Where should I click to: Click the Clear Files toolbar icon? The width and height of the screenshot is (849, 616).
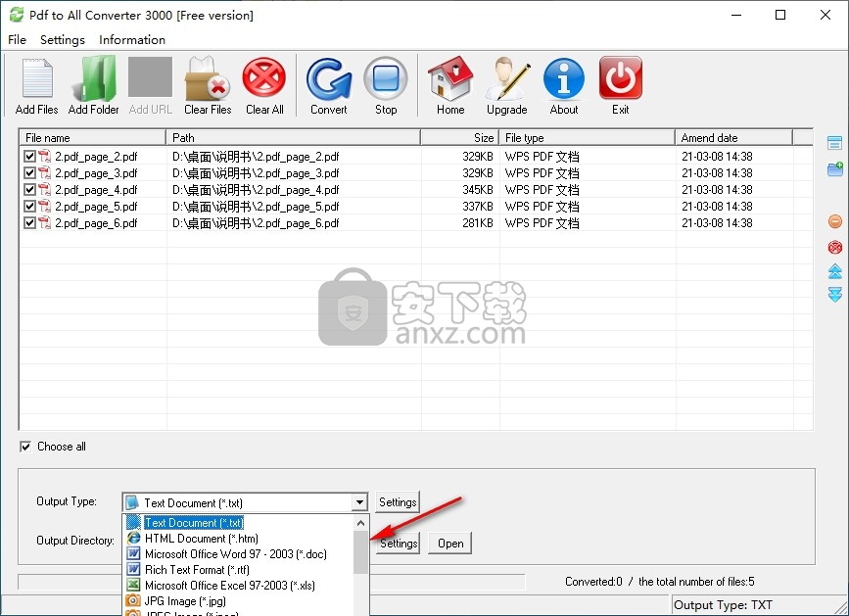pyautogui.click(x=208, y=79)
